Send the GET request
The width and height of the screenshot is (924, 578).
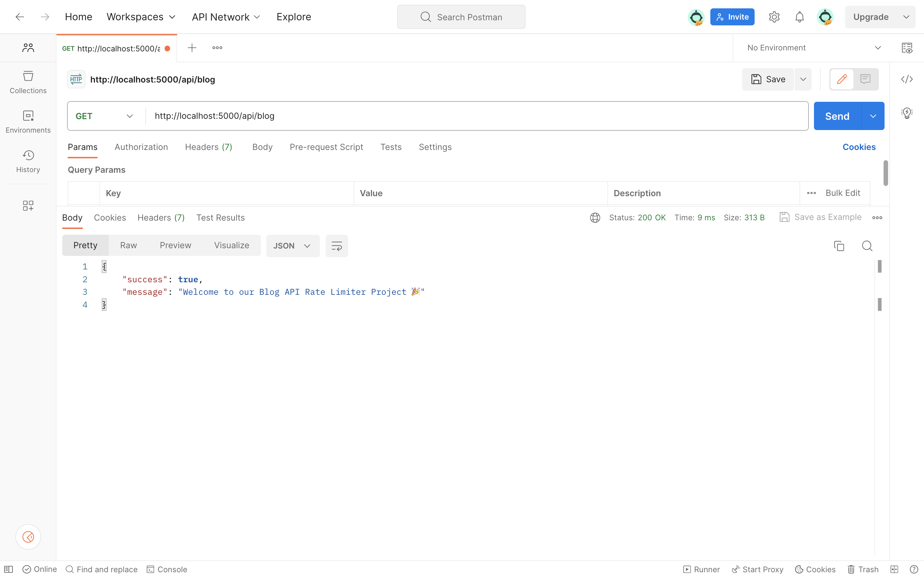[x=837, y=116]
